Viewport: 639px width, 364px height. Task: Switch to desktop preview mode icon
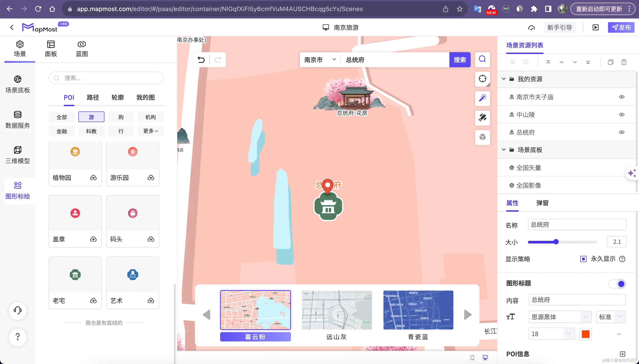(485, 358)
